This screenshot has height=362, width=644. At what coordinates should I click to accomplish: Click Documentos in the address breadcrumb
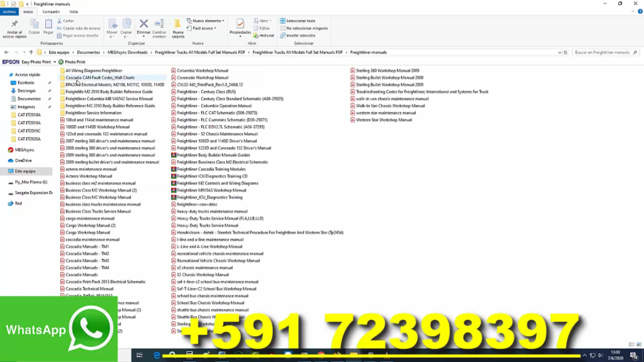pyautogui.click(x=88, y=53)
